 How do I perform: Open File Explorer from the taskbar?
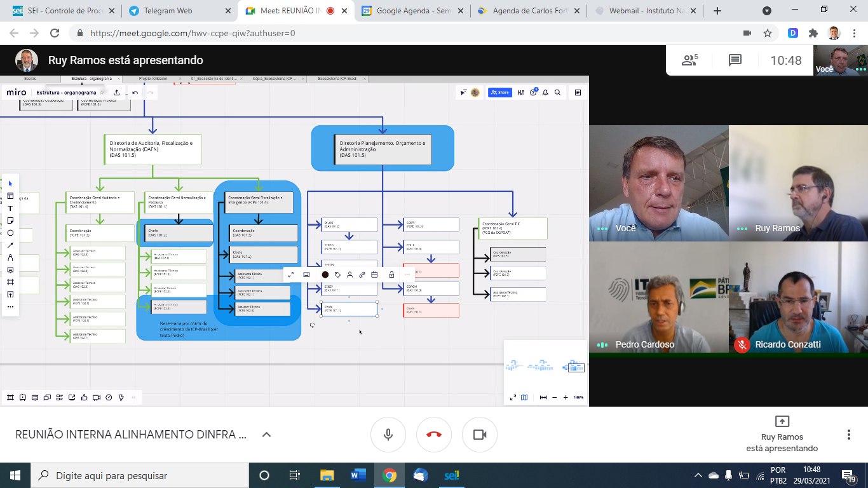point(327,475)
